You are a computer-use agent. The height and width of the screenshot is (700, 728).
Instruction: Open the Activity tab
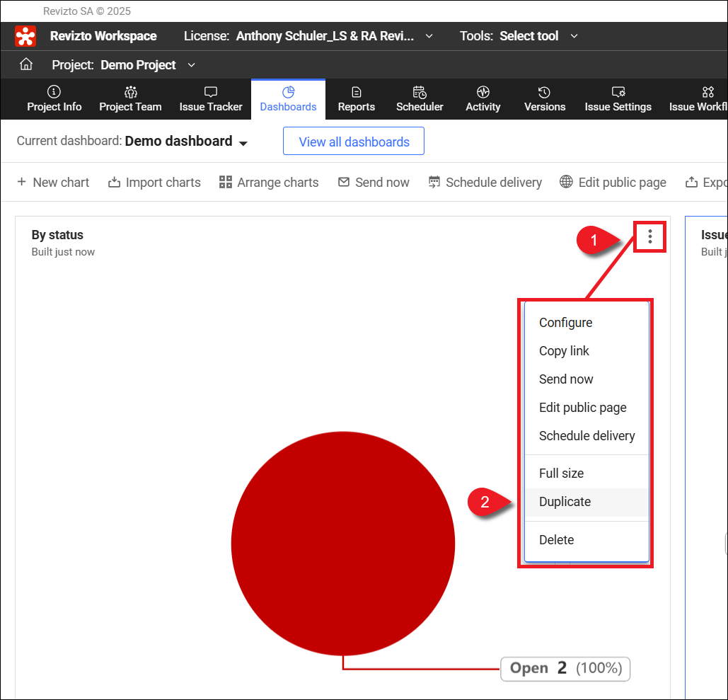[483, 99]
